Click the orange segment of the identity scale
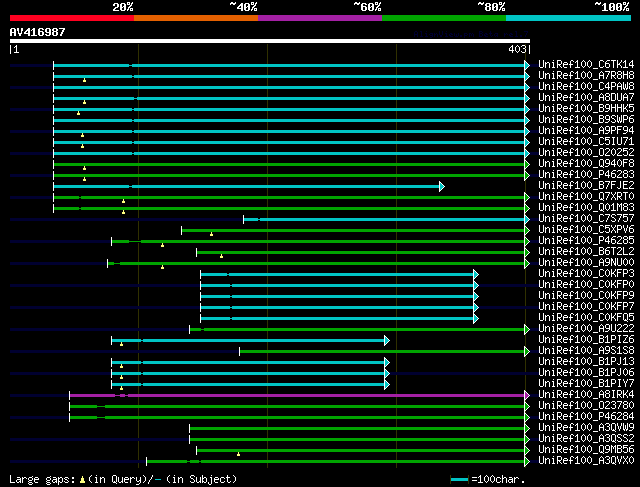Image resolution: width=640 pixels, height=487 pixels. (196, 18)
